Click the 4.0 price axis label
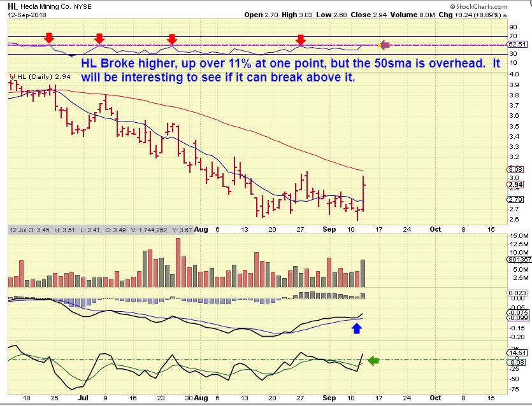This screenshot has height=406, width=532. tap(514, 74)
